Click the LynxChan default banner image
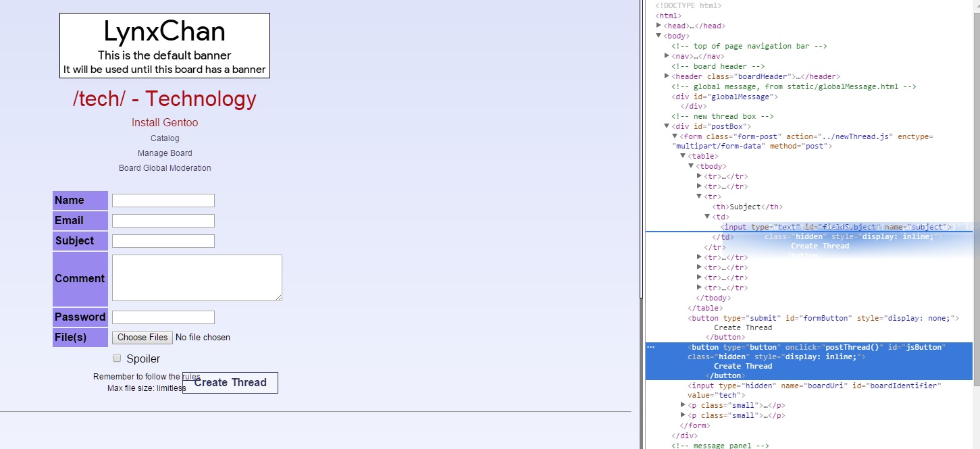Image resolution: width=980 pixels, height=449 pixels. tap(165, 45)
